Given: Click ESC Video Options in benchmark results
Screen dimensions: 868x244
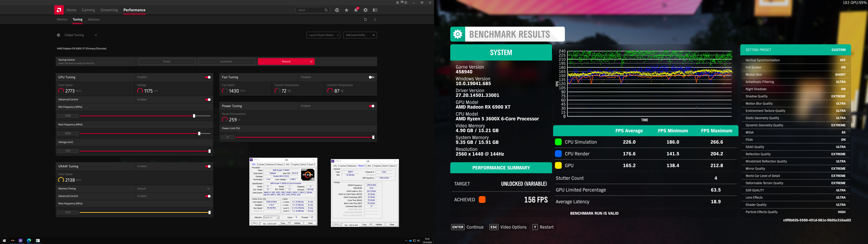Looking at the screenshot, I should point(508,227).
